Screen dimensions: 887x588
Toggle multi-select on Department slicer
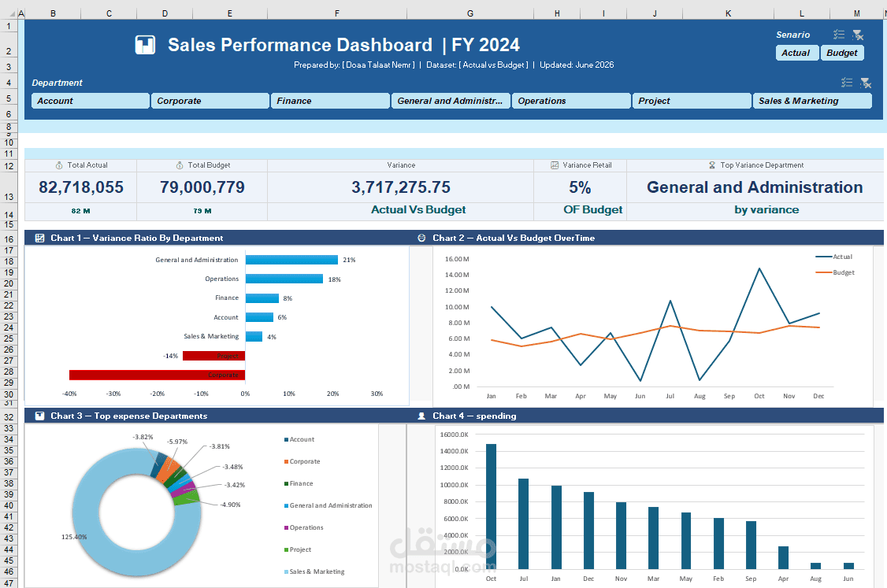[x=847, y=83]
